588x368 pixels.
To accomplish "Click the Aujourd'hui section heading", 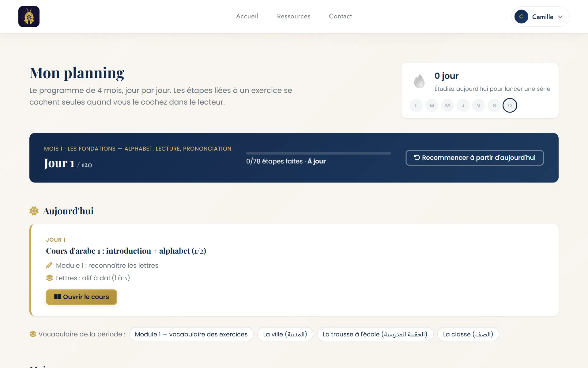I will click(68, 211).
